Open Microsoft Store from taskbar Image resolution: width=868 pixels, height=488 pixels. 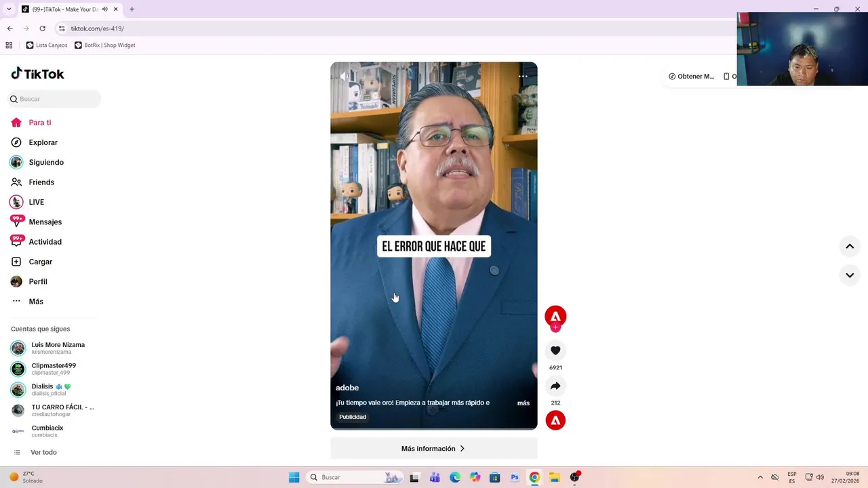(x=495, y=477)
